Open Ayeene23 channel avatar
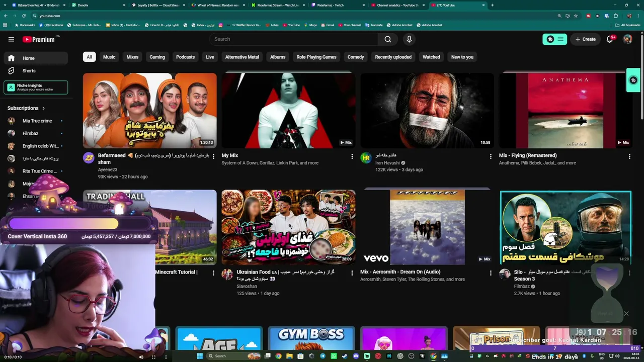Screen dimensions: 644x362 (89, 158)
